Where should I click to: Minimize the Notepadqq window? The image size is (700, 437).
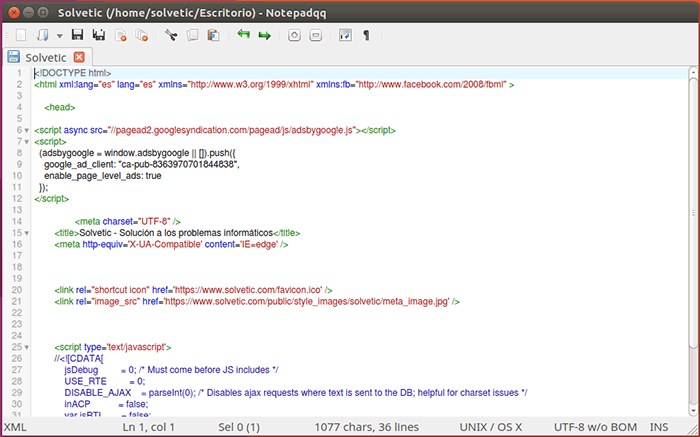click(29, 12)
